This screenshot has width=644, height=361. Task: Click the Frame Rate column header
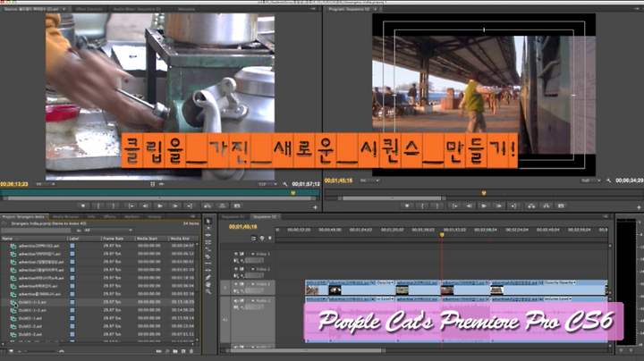[x=118, y=239]
